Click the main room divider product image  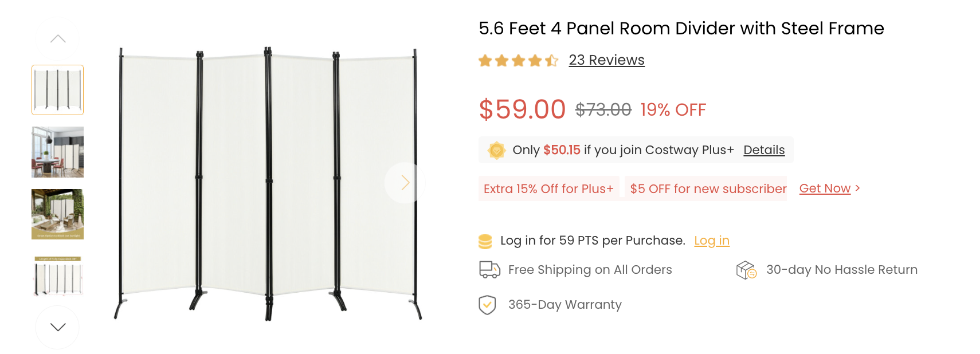coord(268,183)
